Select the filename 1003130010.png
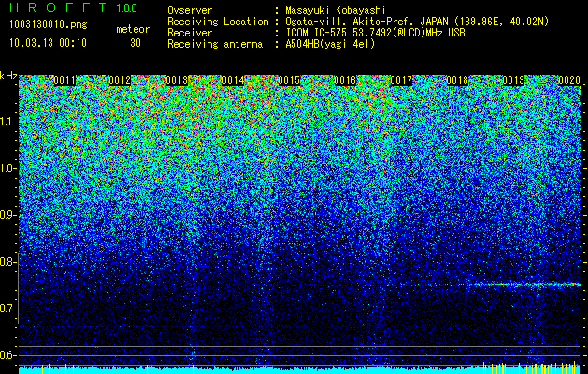588x374 pixels. [x=49, y=25]
